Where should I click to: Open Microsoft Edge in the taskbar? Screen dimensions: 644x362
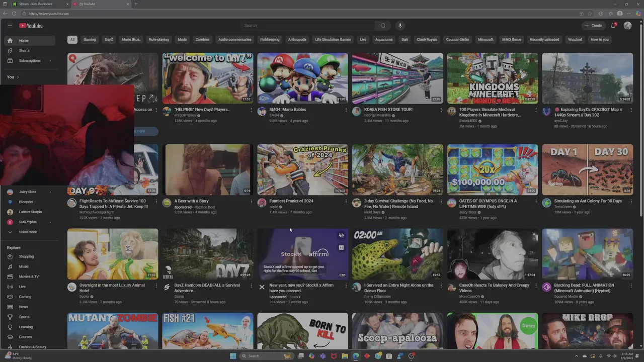coord(356,356)
